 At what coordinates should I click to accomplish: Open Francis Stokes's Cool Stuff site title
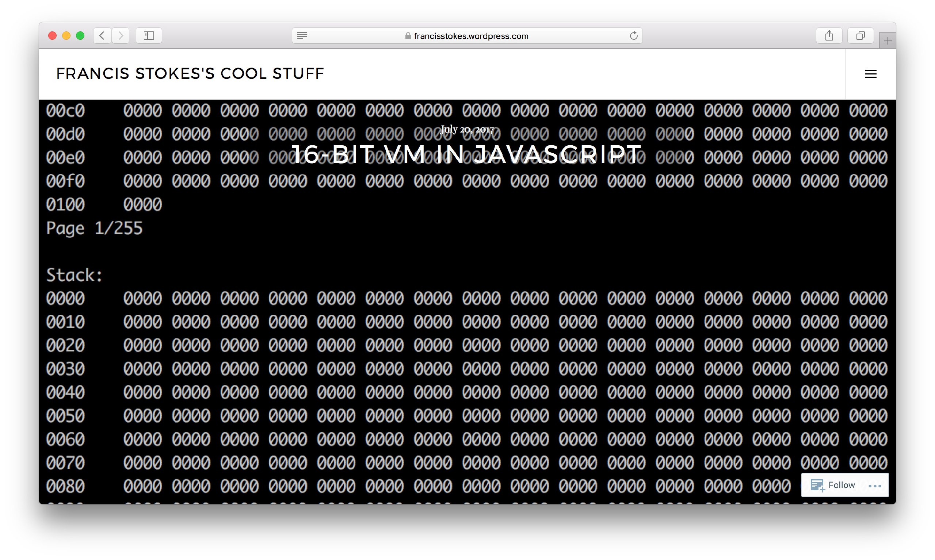190,74
